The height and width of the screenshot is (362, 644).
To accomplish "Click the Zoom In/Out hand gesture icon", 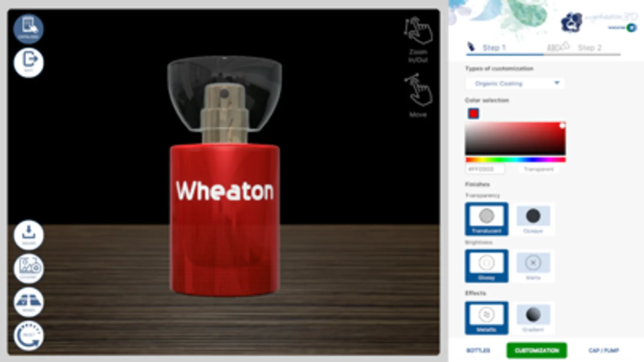I will click(418, 31).
